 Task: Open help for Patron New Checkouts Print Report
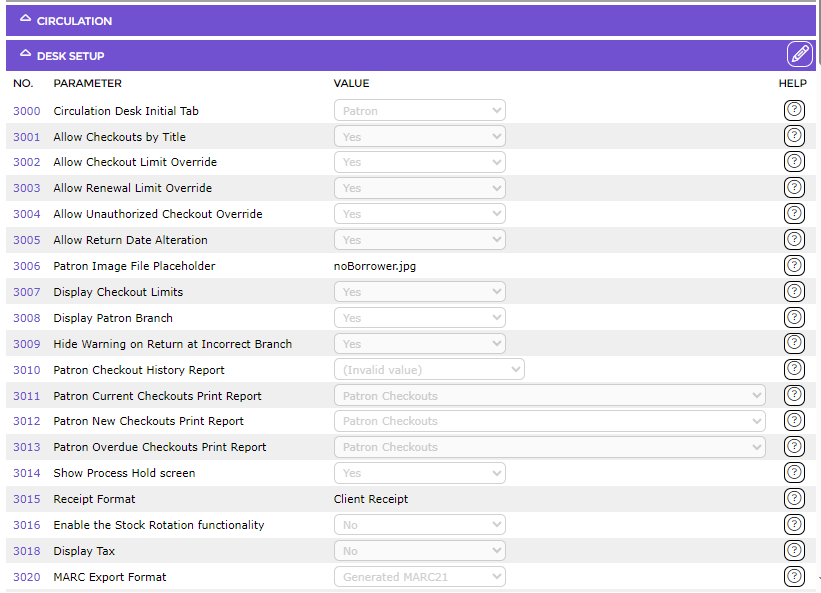[794, 421]
